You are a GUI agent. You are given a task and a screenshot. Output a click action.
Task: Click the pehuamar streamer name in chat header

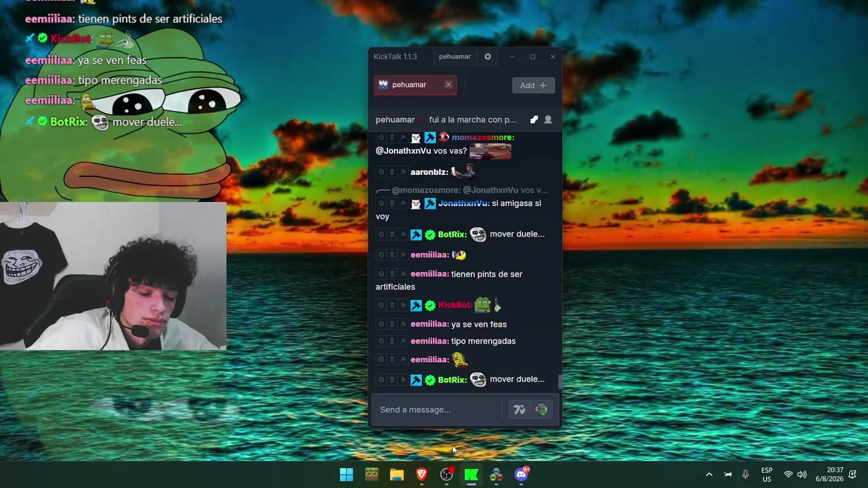(395, 119)
